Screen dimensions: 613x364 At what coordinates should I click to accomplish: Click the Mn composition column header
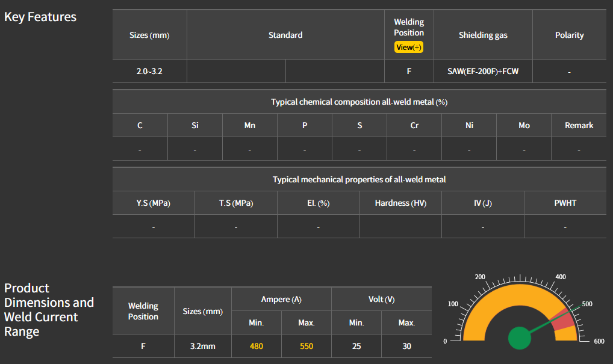(249, 125)
